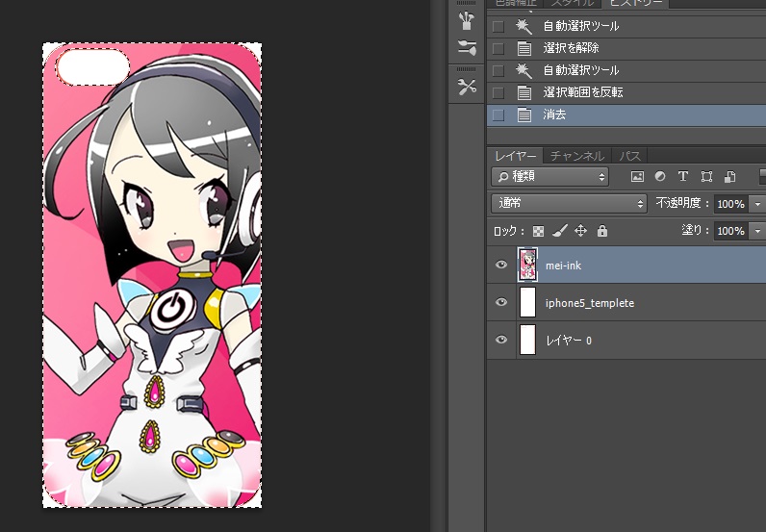Select the レイヤー 0 layer name

click(569, 341)
